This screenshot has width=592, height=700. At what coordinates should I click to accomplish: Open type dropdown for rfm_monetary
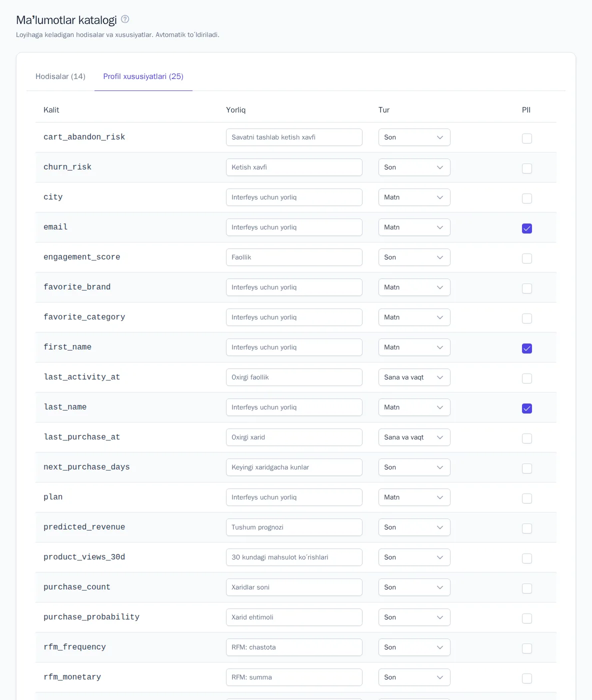[x=414, y=677]
